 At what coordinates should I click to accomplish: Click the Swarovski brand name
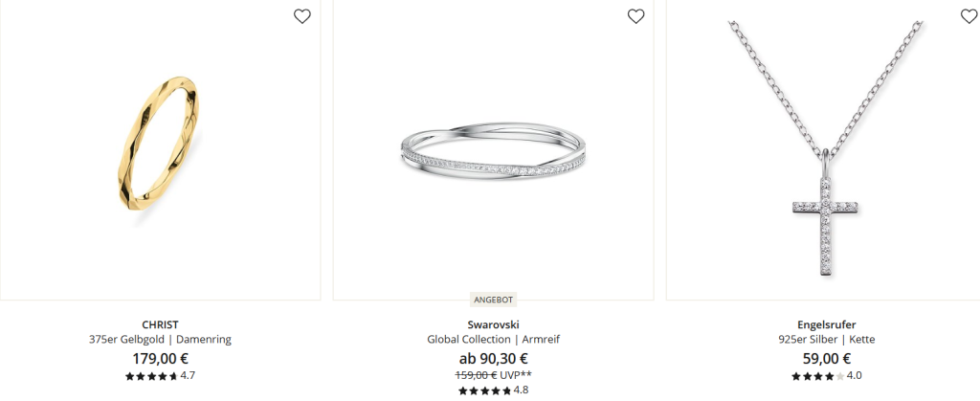pos(493,324)
